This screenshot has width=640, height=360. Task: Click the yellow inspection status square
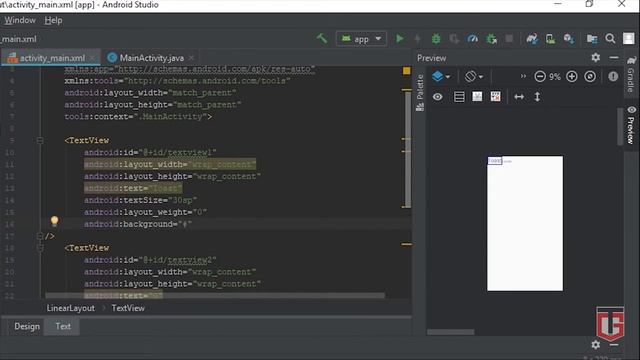[407, 71]
